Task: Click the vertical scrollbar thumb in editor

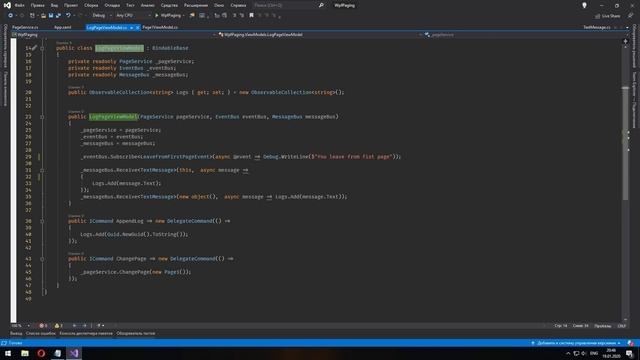Action: pyautogui.click(x=625, y=144)
